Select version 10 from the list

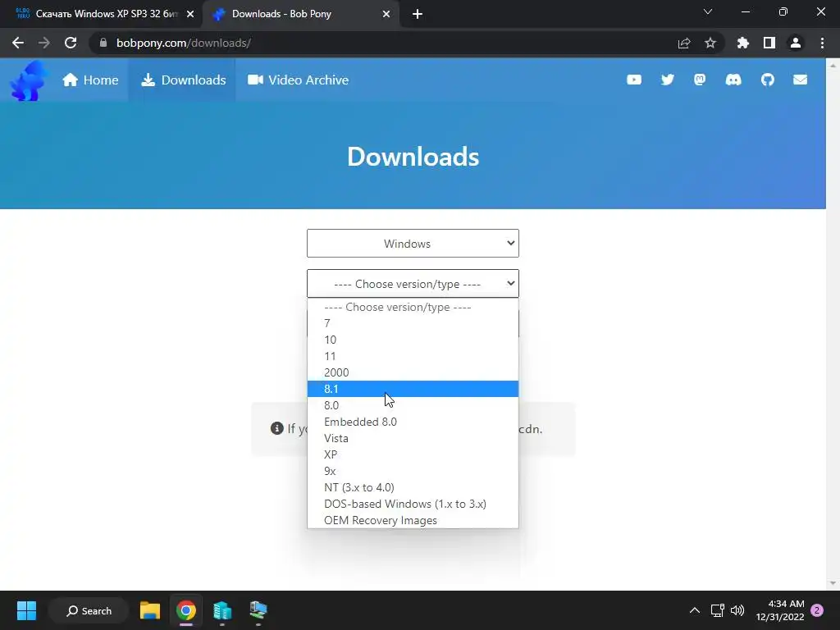(413, 340)
